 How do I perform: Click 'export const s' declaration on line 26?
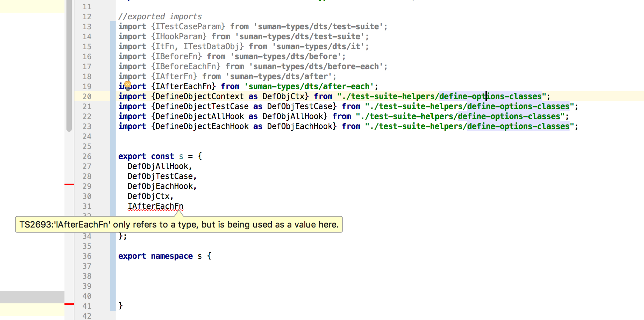(151, 156)
